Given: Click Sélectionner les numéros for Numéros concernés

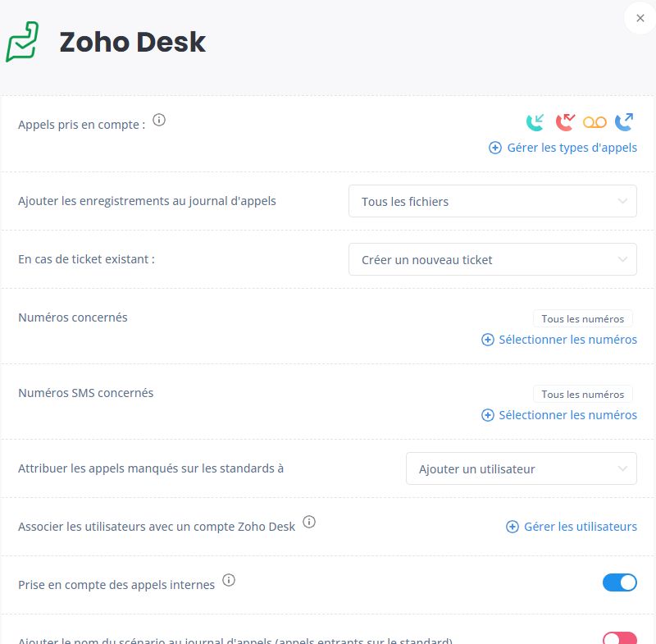Looking at the screenshot, I should tap(559, 340).
